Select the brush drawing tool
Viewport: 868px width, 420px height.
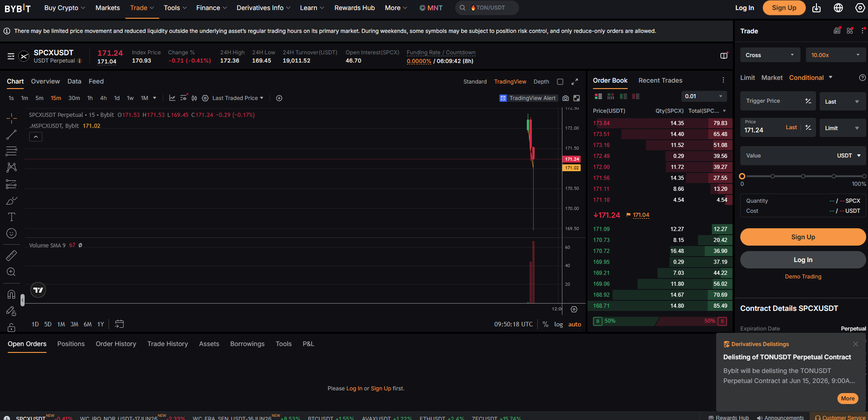pos(11,200)
